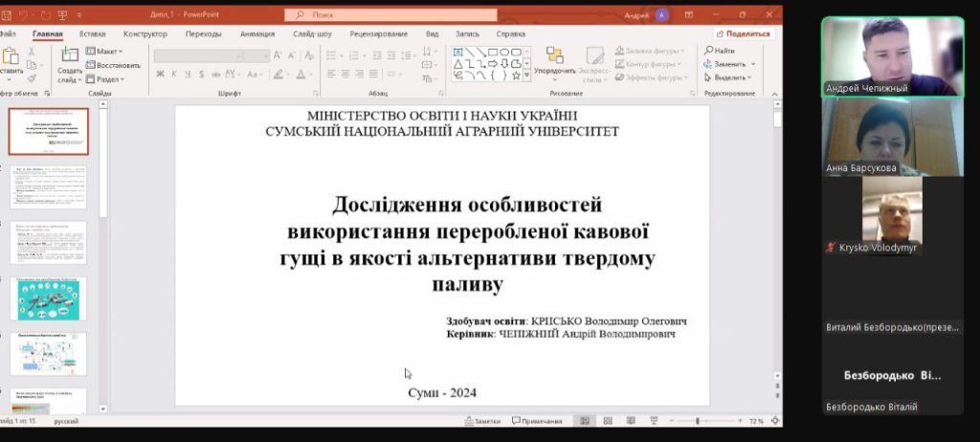Open the Найти find tool

(x=720, y=51)
